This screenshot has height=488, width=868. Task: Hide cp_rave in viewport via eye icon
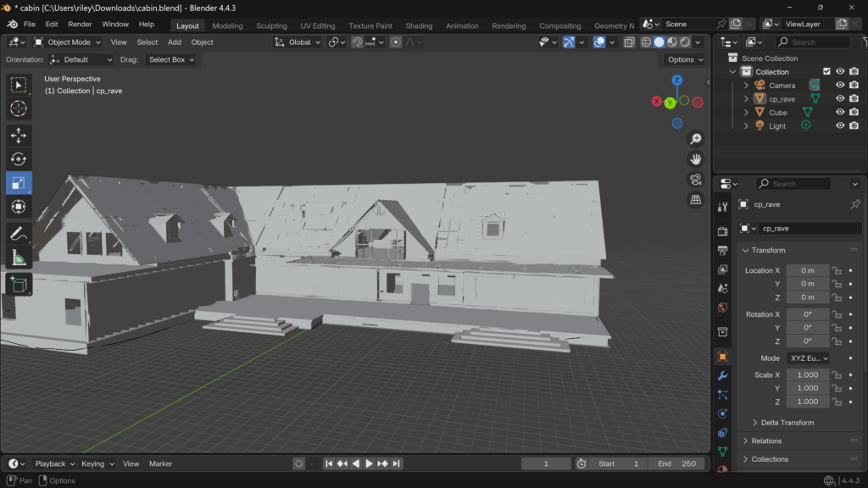840,98
